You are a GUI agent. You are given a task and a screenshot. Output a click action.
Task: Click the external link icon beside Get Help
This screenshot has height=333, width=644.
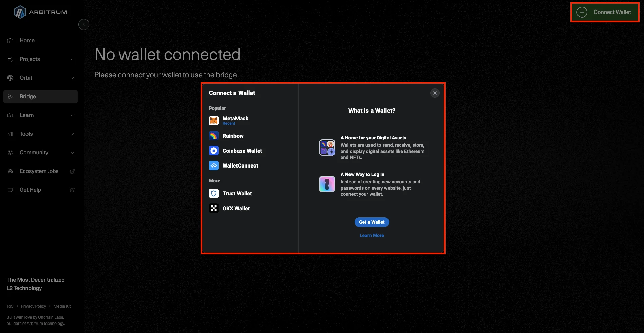[x=72, y=190]
